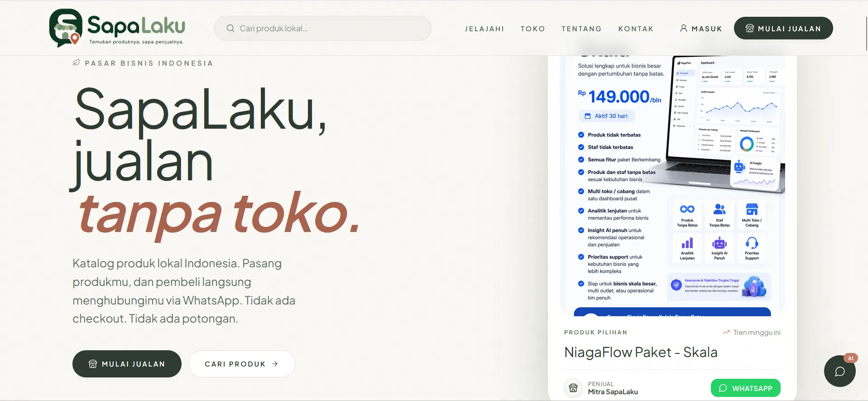Open the AI chat bubble icon
Viewport: 868px width, 401px height.
(839, 371)
